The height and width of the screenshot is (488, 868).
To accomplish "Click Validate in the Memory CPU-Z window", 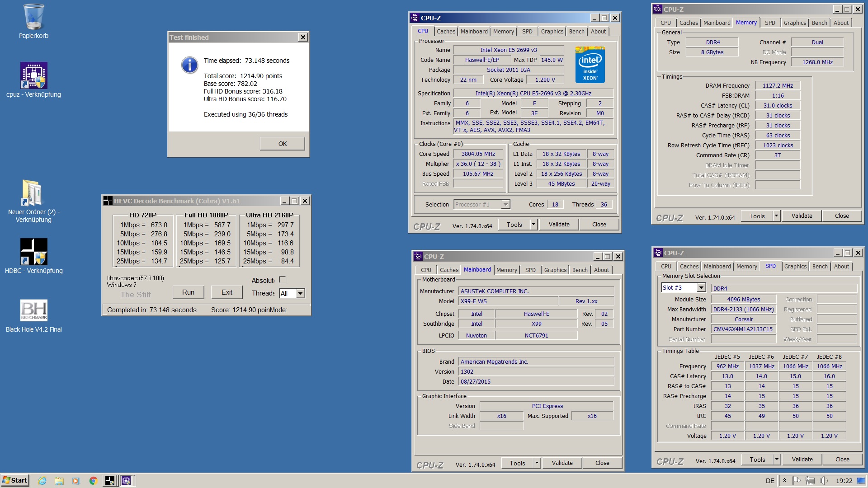I will [802, 216].
